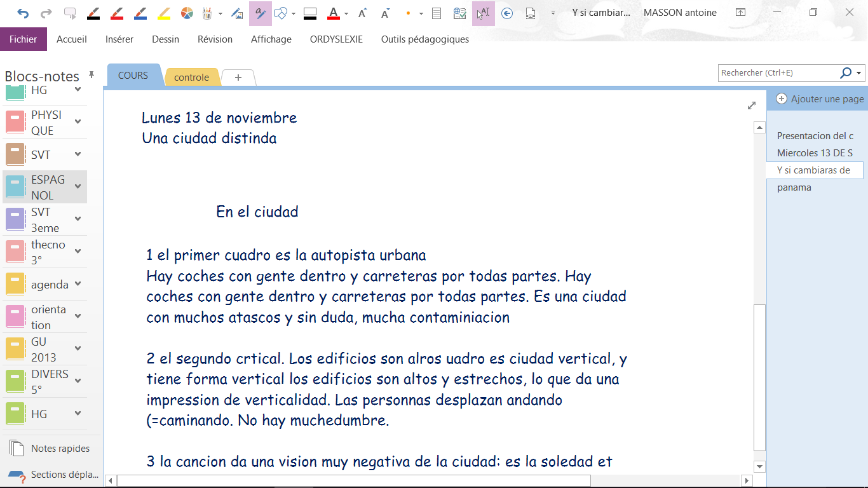Select the yellow highlighter pen
This screenshot has width=868, height=488.
coord(163,13)
